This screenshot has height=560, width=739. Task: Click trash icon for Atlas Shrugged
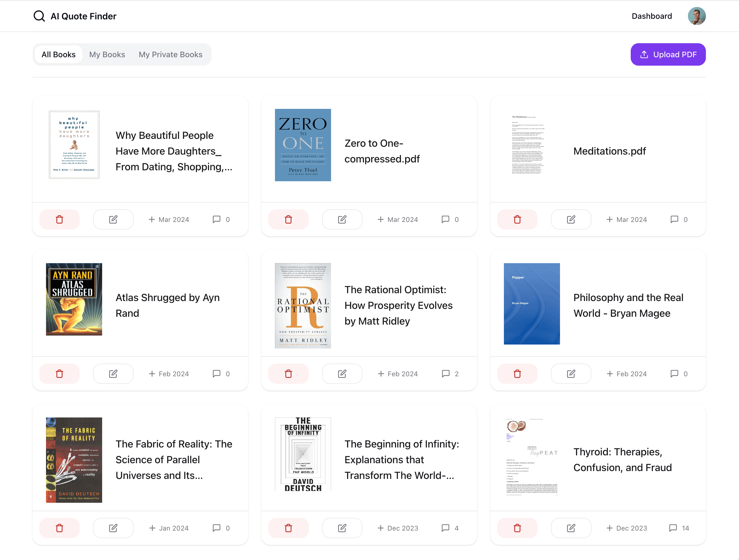click(59, 373)
